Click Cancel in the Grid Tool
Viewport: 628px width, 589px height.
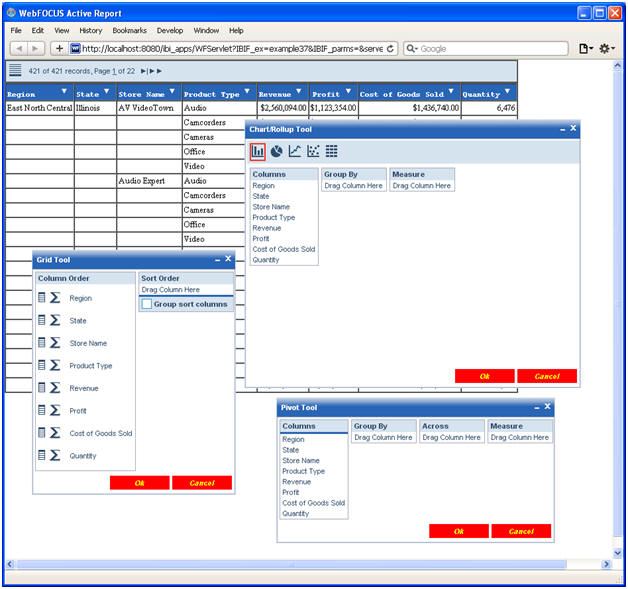coord(202,483)
